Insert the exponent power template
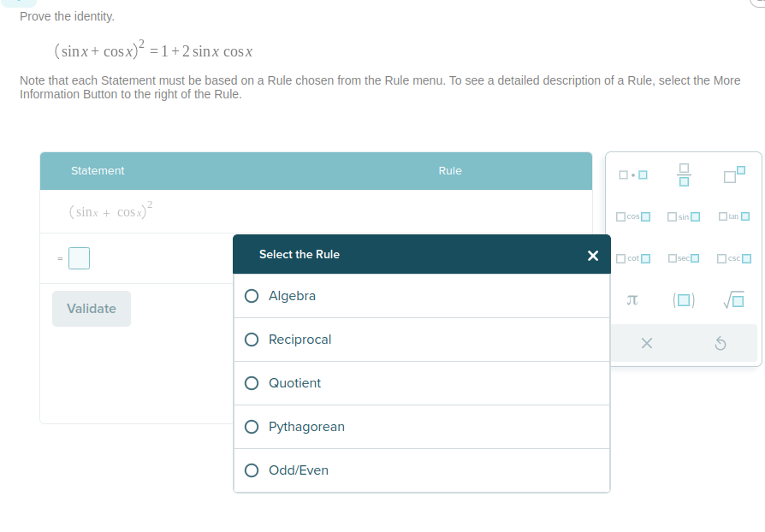This screenshot has height=532, width=765. (734, 174)
